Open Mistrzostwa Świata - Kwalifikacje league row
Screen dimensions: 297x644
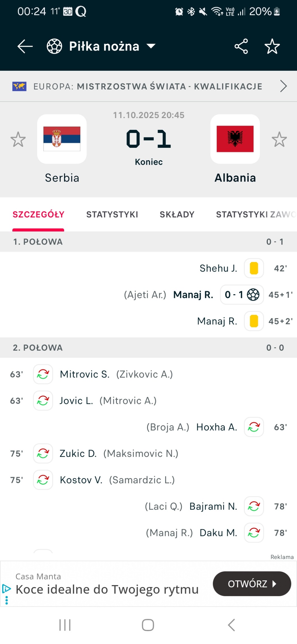[x=148, y=86]
